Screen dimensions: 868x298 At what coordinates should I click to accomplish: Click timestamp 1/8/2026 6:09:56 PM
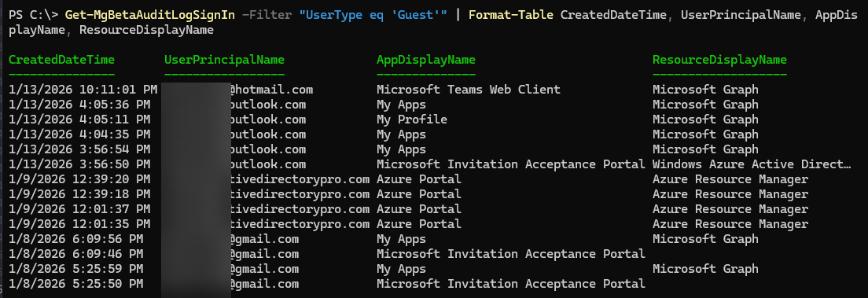[75, 239]
